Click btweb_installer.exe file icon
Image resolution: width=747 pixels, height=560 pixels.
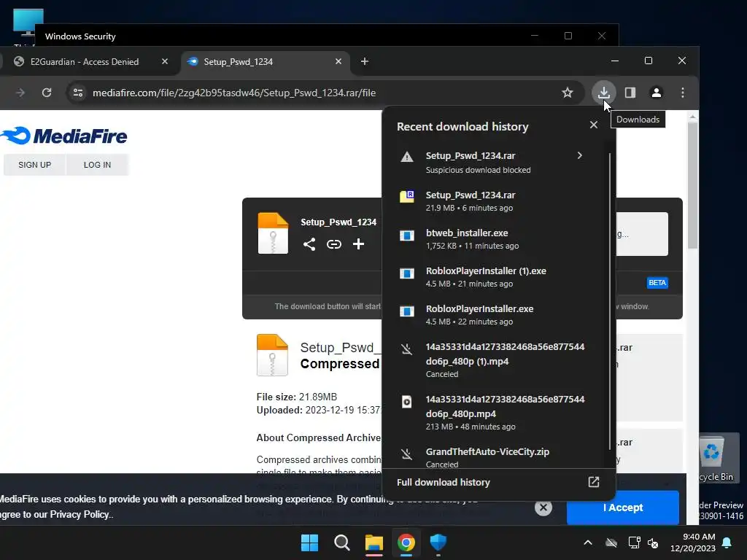[x=407, y=236]
